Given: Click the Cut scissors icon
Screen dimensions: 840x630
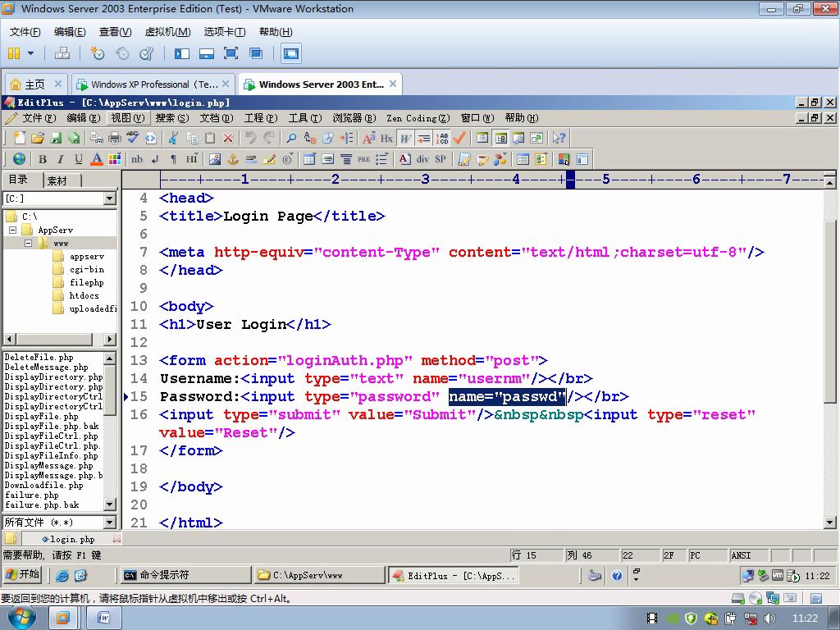Looking at the screenshot, I should [172, 138].
